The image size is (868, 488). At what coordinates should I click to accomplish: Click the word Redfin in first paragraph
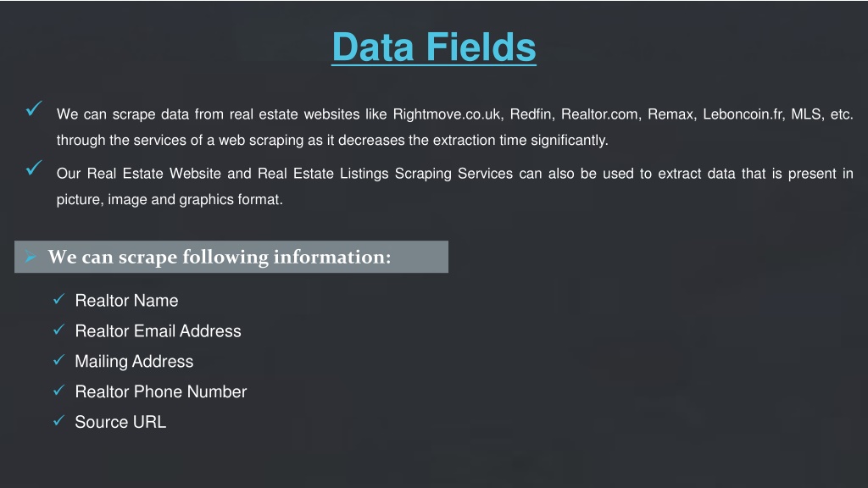[532, 114]
